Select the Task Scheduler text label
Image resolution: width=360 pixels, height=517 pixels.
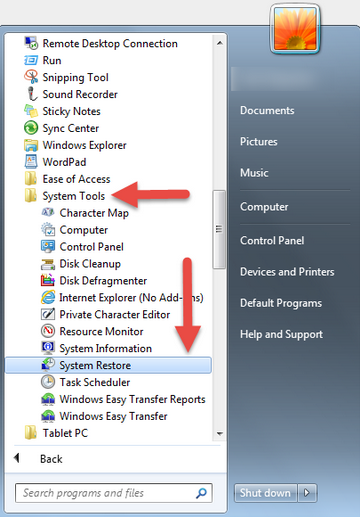95,382
